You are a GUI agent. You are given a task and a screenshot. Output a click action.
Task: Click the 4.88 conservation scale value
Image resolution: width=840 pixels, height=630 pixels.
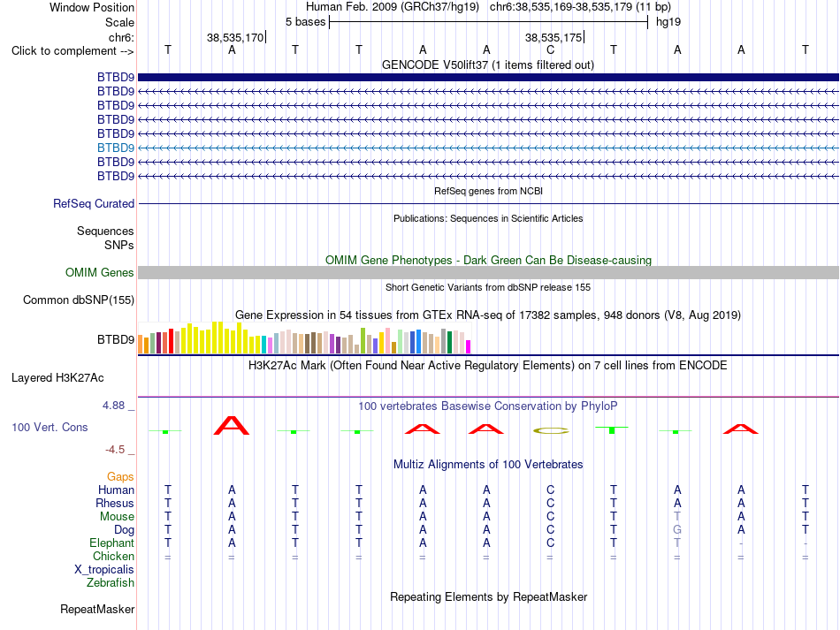coord(113,406)
